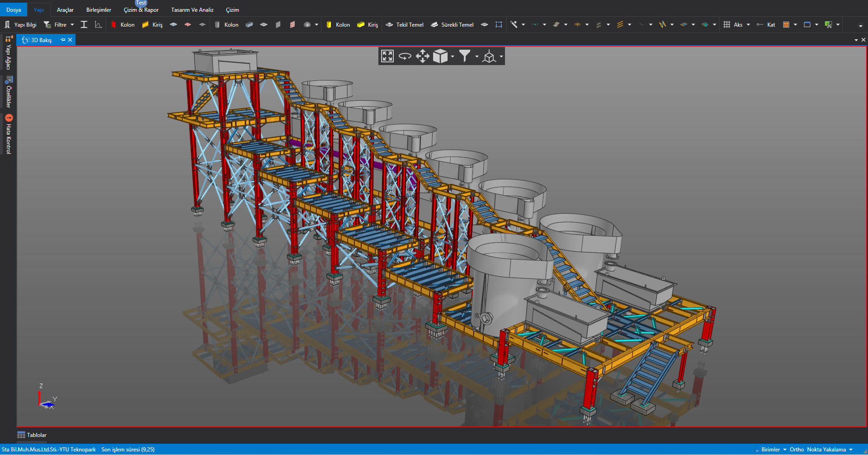Expand the view cube dropdown arrow
Screen dimensions: 868x455
coord(453,57)
